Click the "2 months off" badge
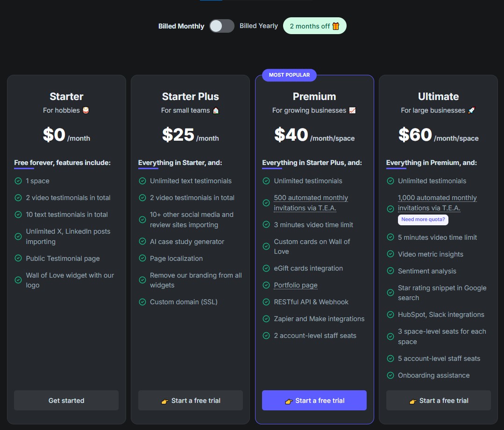Image resolution: width=504 pixels, height=430 pixels. click(314, 26)
